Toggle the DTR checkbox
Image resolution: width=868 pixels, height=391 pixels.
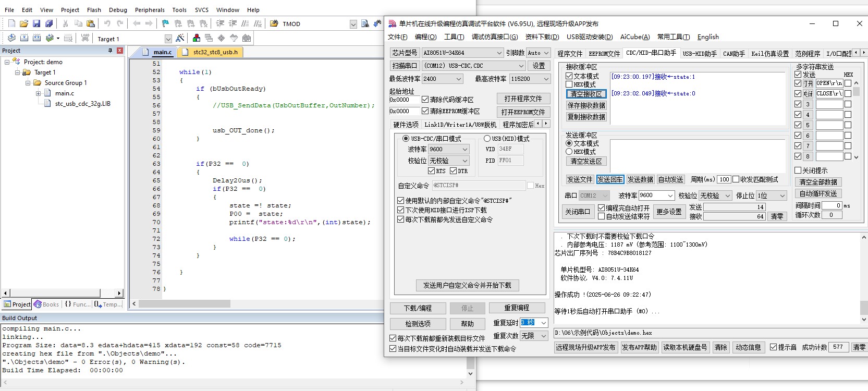coord(453,171)
